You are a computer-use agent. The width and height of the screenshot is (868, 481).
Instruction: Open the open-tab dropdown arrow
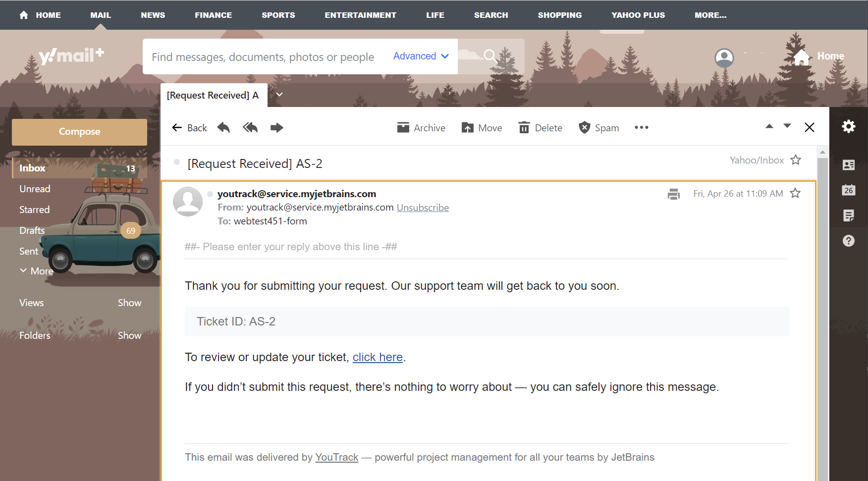(279, 95)
